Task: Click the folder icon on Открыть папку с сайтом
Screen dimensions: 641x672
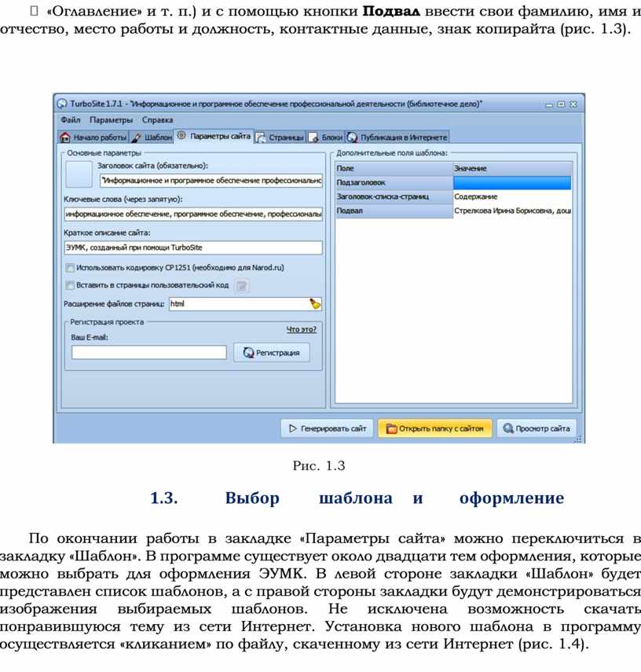Action: [391, 428]
